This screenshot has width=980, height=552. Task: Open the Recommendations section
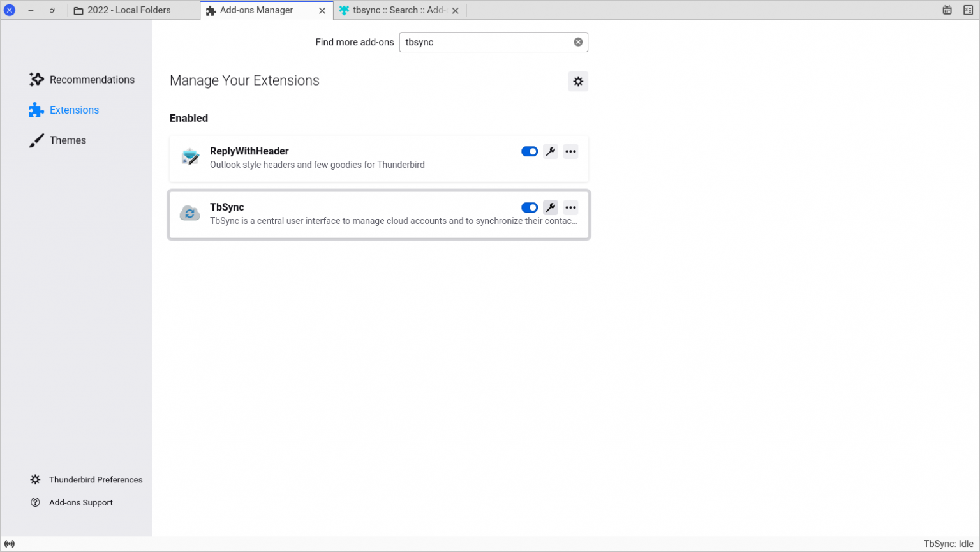[82, 80]
